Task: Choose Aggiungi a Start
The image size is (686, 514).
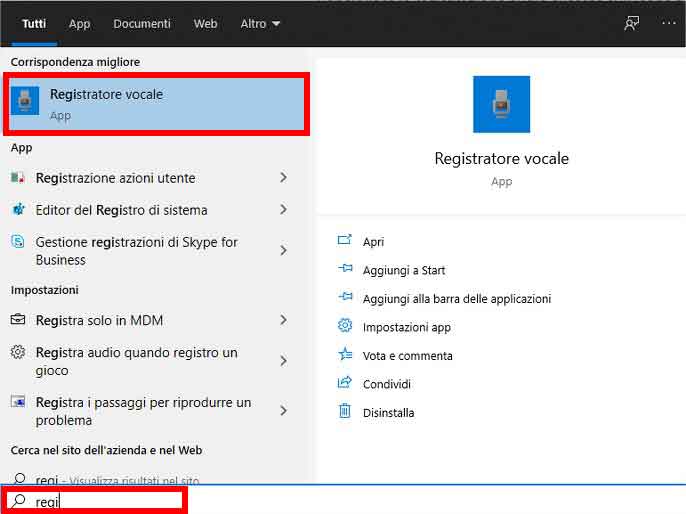Action: tap(404, 270)
